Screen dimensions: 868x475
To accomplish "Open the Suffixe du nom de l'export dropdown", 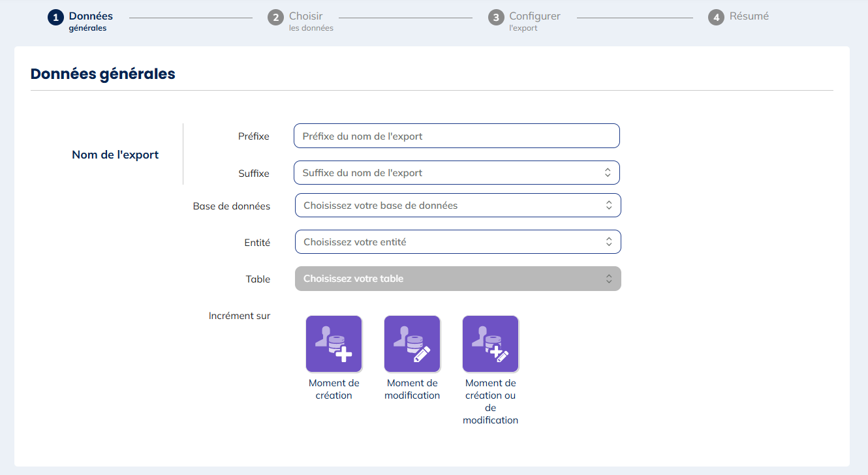I will (450, 173).
